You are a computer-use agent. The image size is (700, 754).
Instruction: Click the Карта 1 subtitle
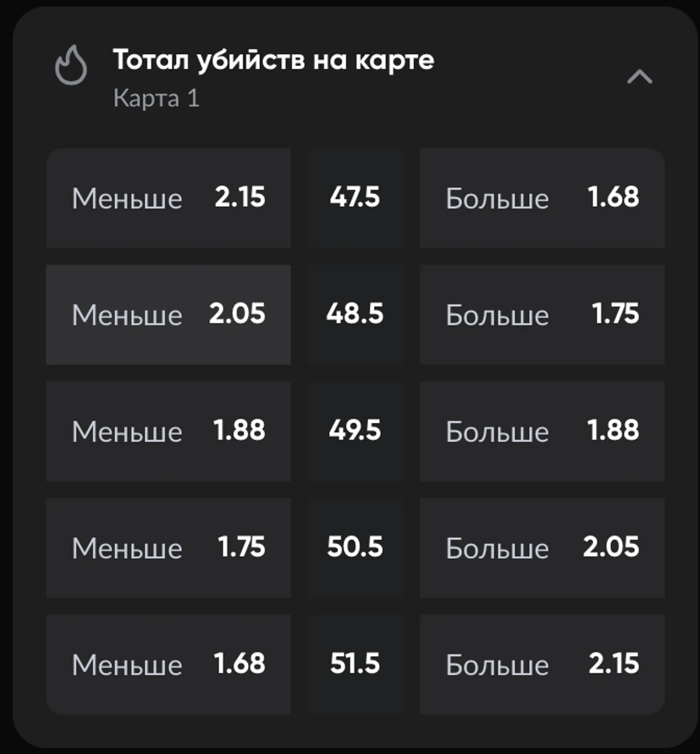156,98
